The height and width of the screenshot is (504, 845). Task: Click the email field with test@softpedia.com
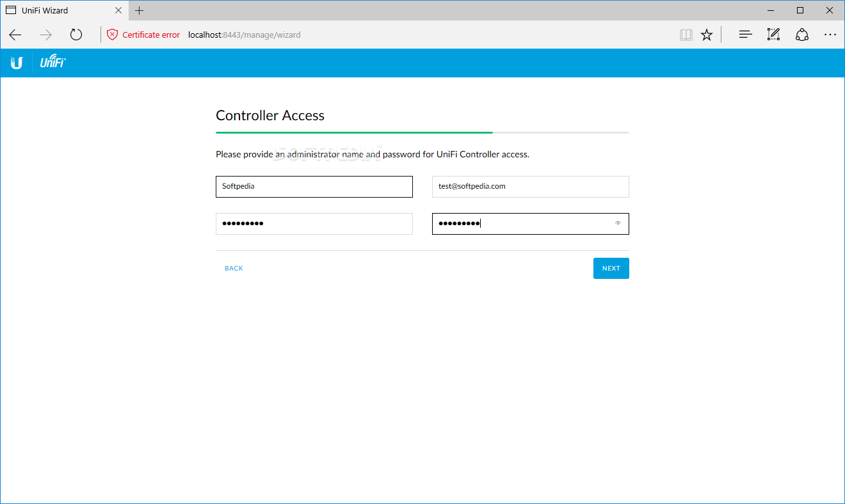click(531, 187)
